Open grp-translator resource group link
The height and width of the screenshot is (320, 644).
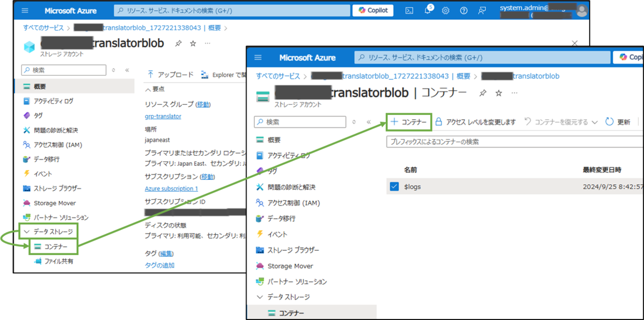pos(163,116)
